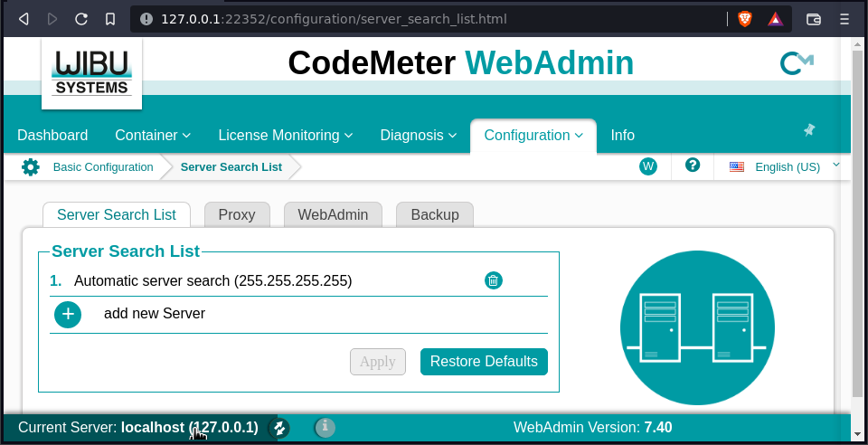Click the US flag icon
Viewport: 868px width, 445px height.
737,166
